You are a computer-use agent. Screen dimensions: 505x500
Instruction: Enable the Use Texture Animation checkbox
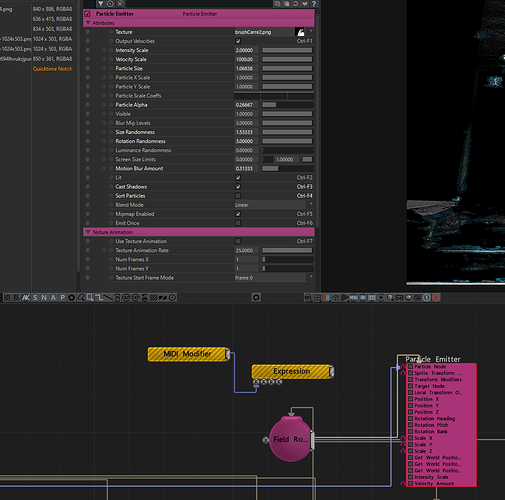(238, 241)
